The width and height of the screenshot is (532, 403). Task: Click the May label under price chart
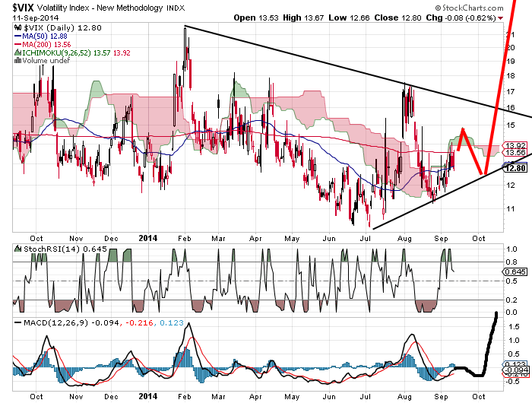pos(292,238)
